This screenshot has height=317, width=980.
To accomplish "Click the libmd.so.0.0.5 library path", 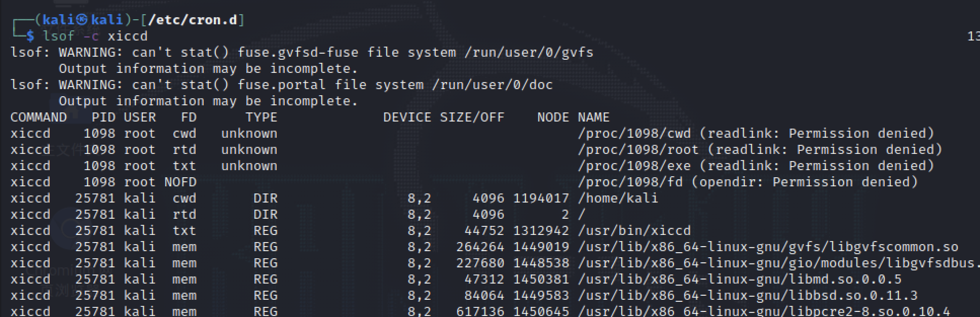I will tap(739, 279).
